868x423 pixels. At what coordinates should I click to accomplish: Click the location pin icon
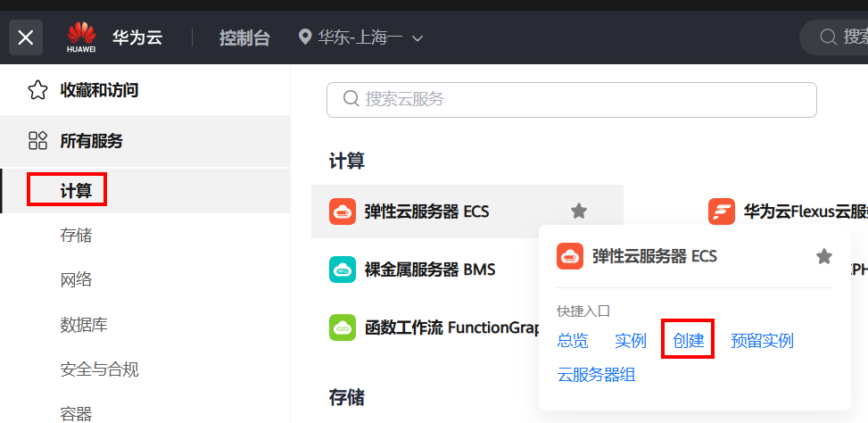click(304, 37)
